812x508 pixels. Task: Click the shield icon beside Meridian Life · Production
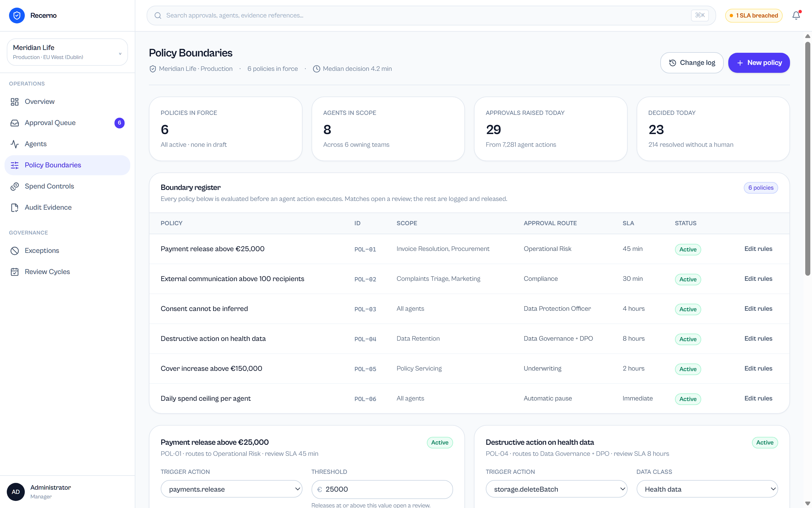coord(153,69)
